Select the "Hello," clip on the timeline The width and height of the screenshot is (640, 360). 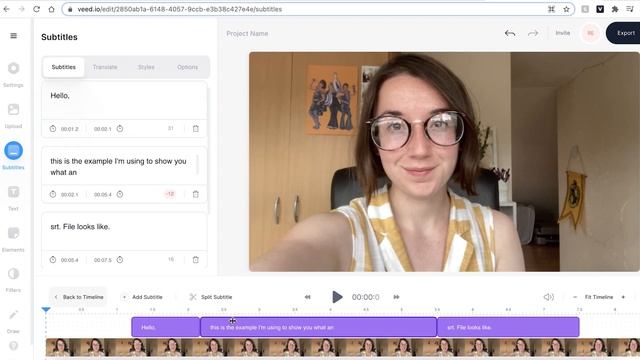pos(166,327)
